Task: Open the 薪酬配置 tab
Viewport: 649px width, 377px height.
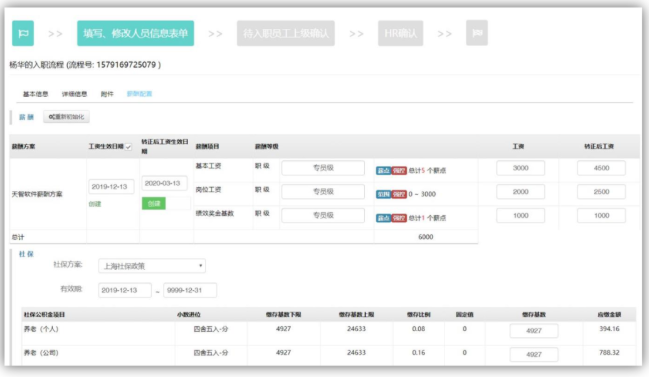Action: coord(139,94)
